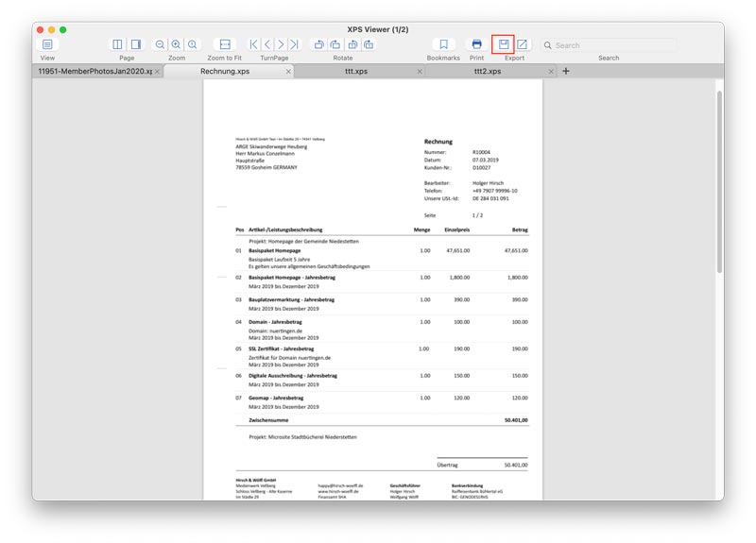The image size is (756, 543).
Task: Switch to the ttt.xps tab
Action: coord(356,71)
